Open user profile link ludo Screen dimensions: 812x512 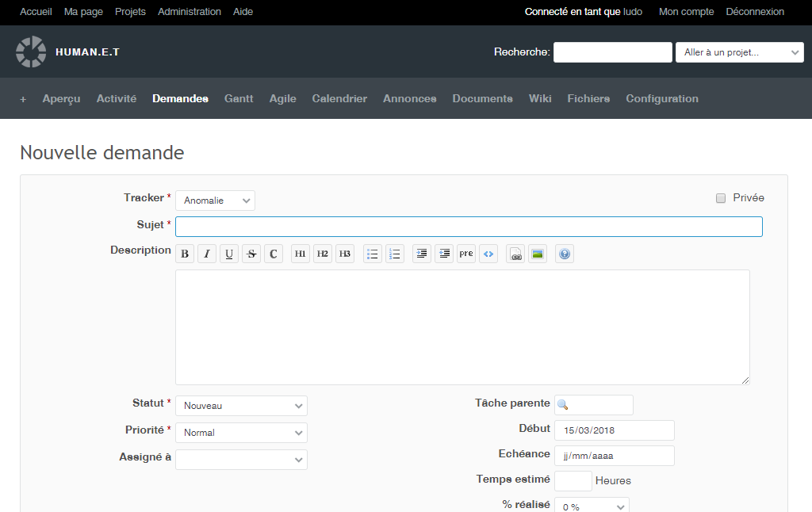[x=633, y=11]
